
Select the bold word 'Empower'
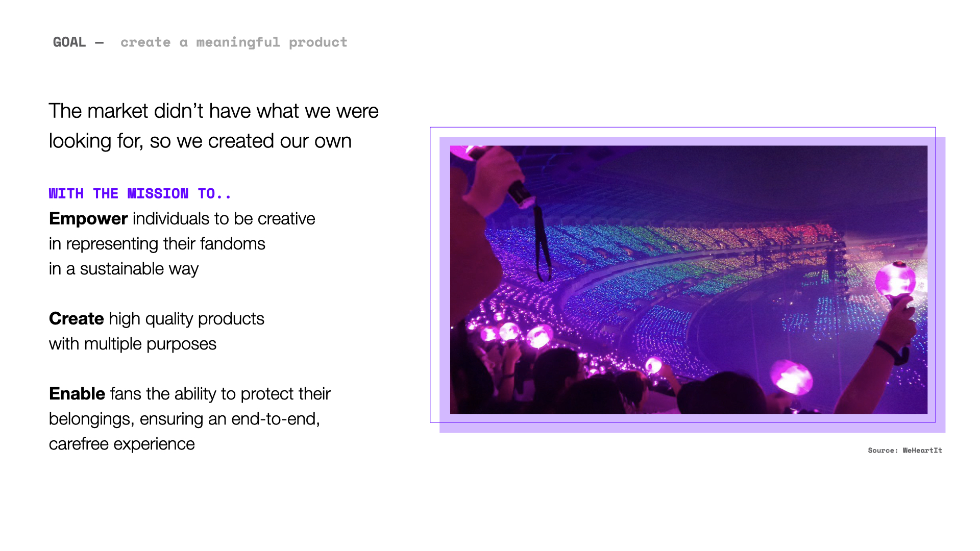(x=88, y=219)
